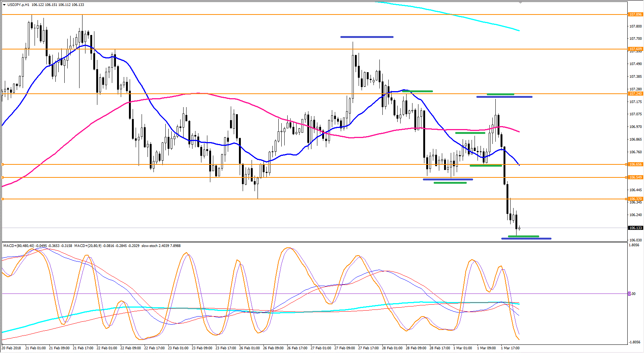644x353 pixels.
Task: Click the gray chart shift marker on top edge
Action: tap(520, 3)
